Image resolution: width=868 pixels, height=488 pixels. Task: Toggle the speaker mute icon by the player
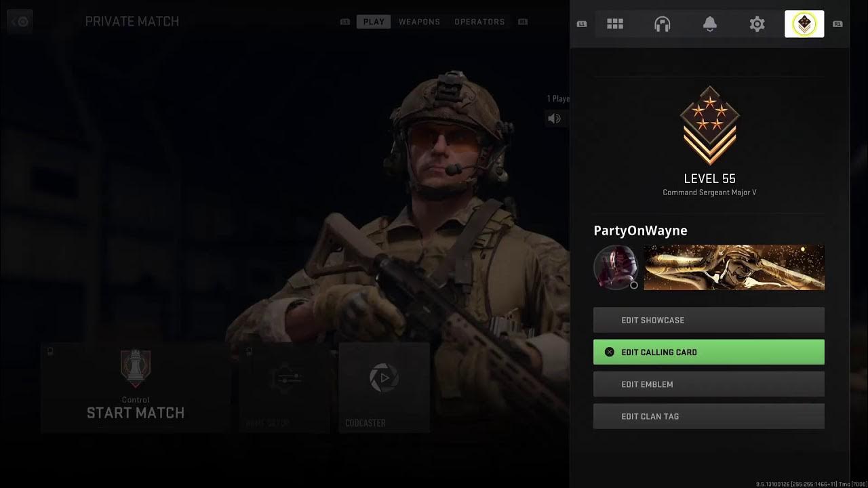[555, 119]
